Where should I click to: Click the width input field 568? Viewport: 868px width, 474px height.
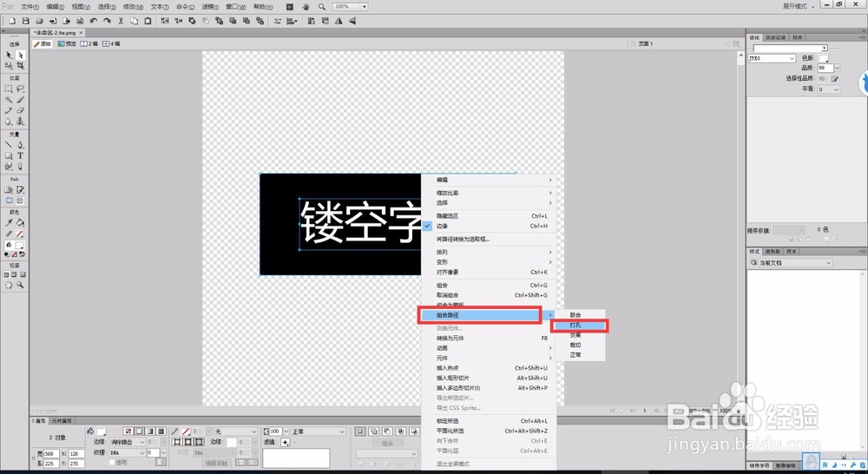[51, 453]
